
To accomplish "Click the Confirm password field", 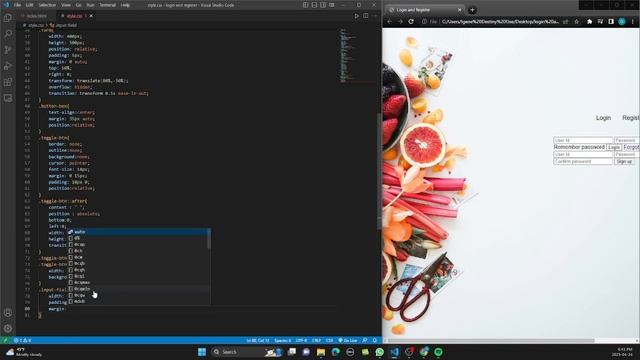I will [583, 161].
